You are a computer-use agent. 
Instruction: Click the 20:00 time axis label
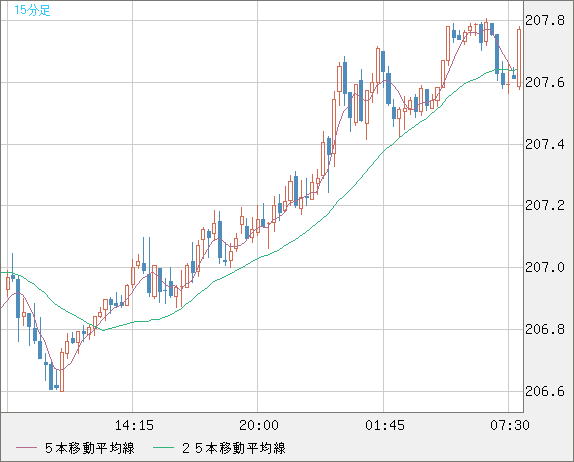pyautogui.click(x=259, y=425)
